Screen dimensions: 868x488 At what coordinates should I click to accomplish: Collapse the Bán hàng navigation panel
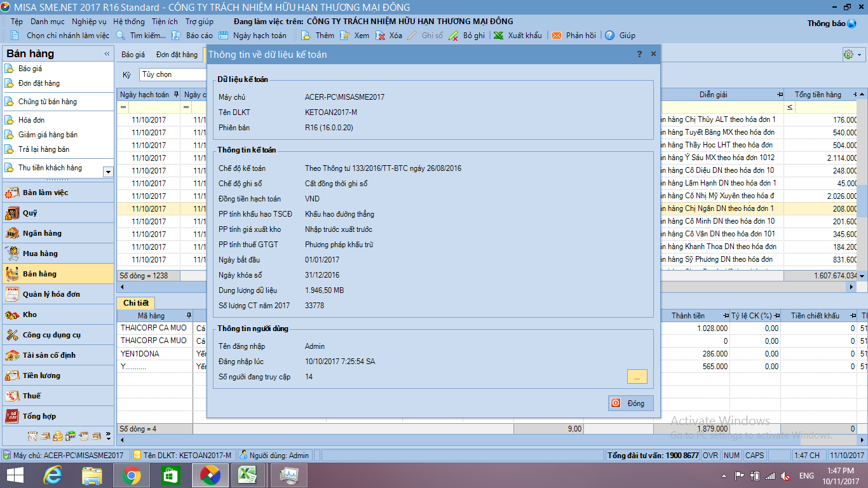[107, 54]
